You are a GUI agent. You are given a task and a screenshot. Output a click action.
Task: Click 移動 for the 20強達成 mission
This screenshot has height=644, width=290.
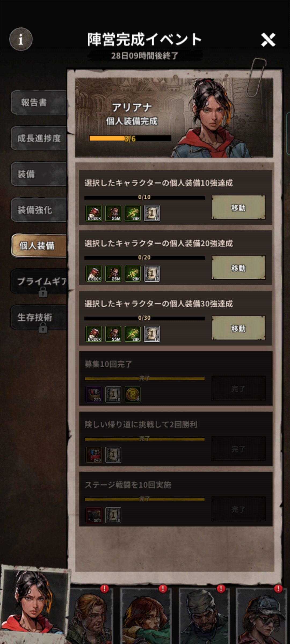coord(238,268)
